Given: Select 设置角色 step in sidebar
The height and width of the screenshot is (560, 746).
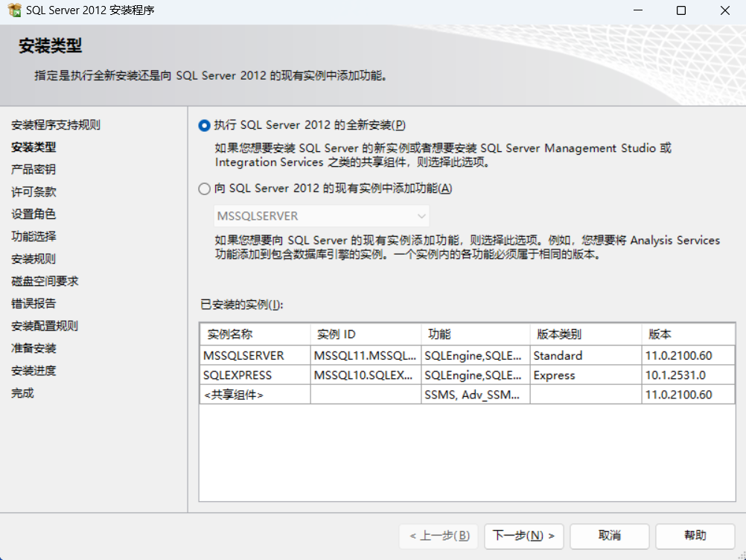Looking at the screenshot, I should 34,214.
